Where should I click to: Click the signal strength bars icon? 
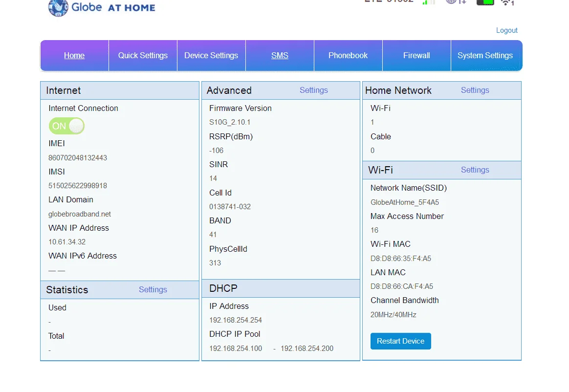pos(429,2)
